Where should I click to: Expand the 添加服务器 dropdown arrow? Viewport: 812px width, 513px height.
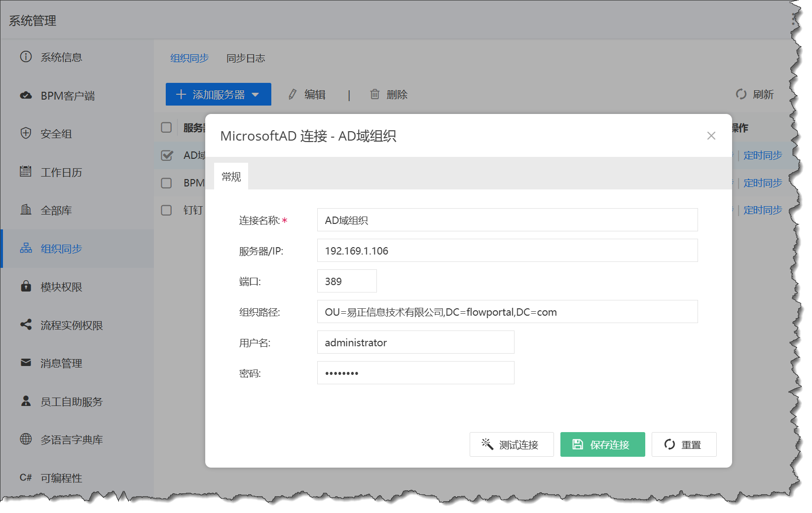click(x=256, y=95)
